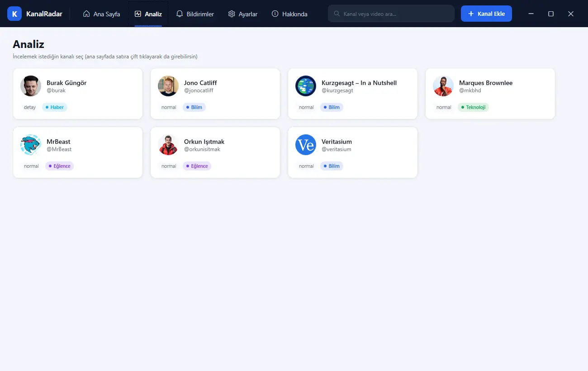
Task: Select the MrBeast channel logo
Action: (31, 145)
